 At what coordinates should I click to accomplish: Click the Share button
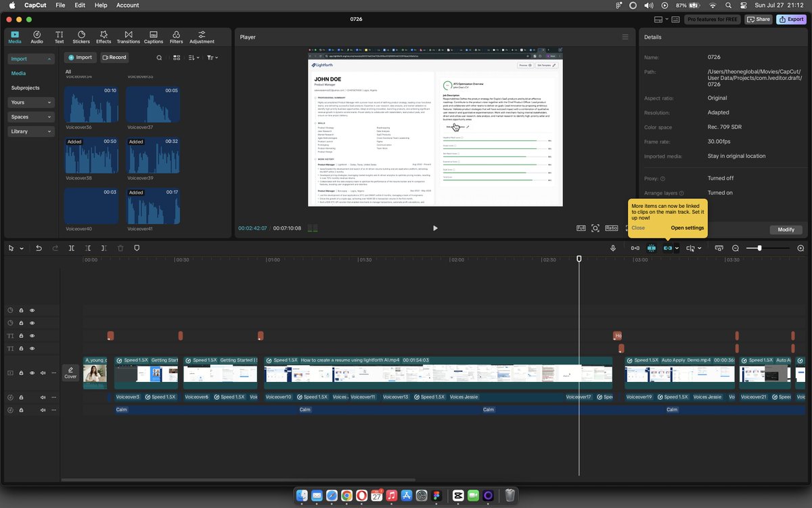[x=759, y=20]
